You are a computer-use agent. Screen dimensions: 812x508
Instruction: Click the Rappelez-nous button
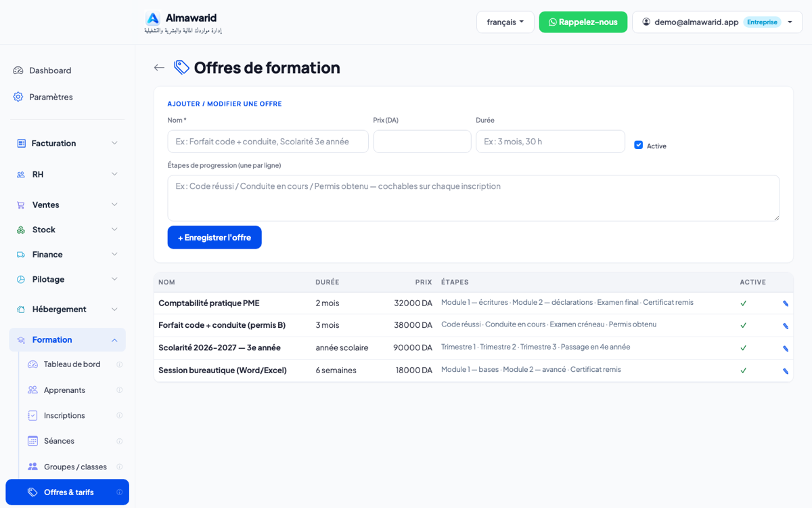click(x=583, y=22)
